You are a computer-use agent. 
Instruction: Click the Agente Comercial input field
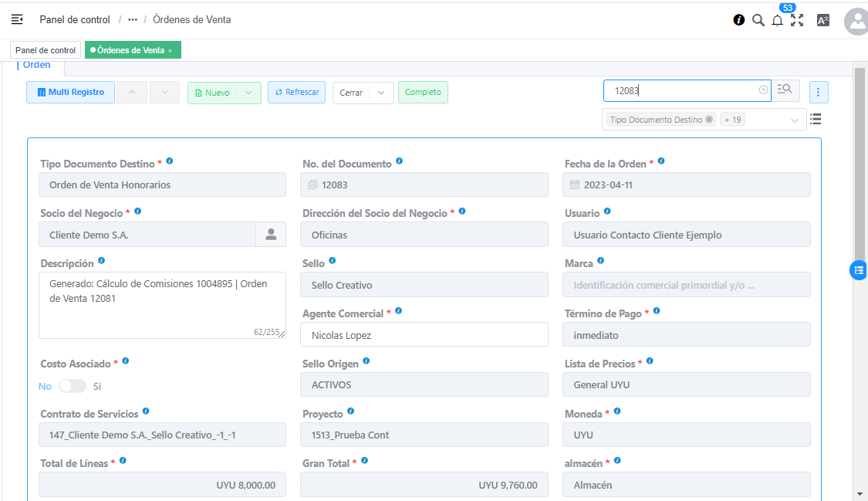[x=424, y=335]
